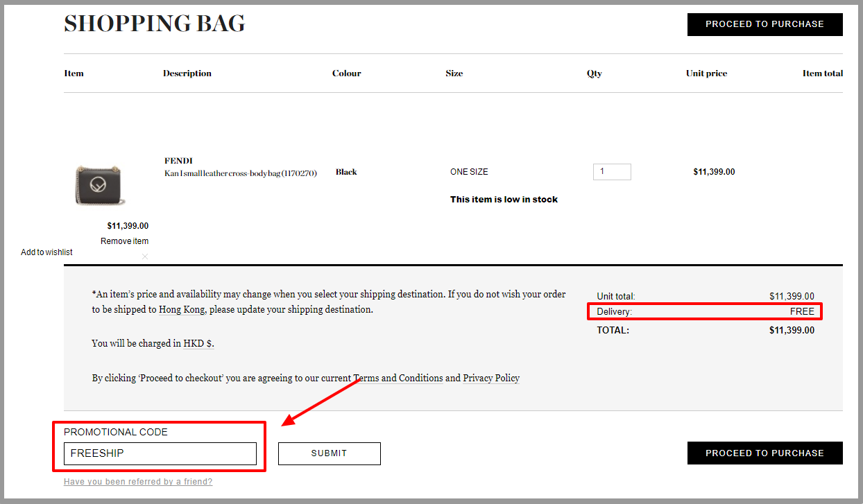Click the Black colour value
863x504 pixels.
click(x=346, y=172)
